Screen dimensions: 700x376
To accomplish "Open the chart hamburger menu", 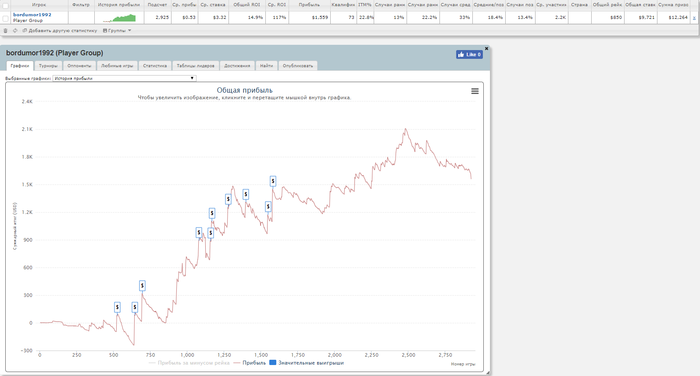I will tap(475, 91).
